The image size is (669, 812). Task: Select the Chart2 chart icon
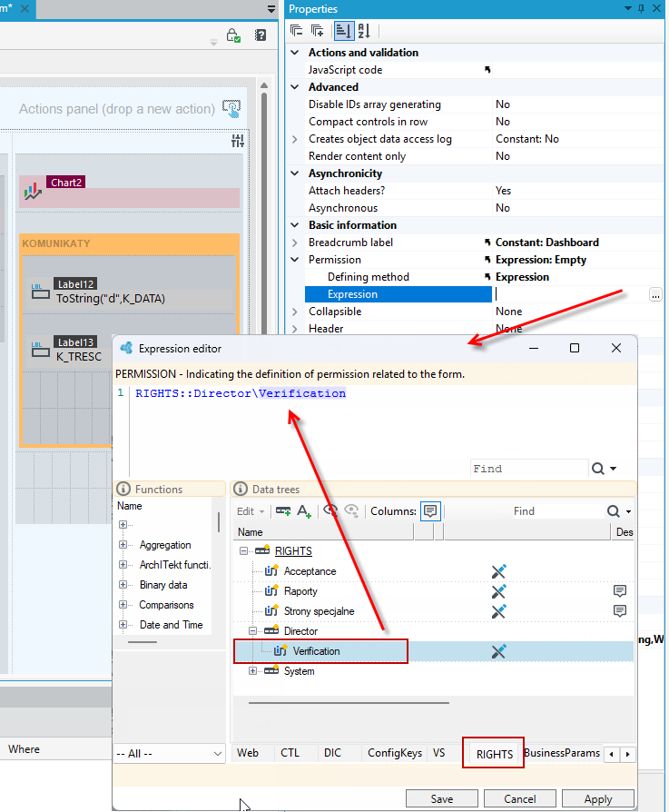click(33, 191)
